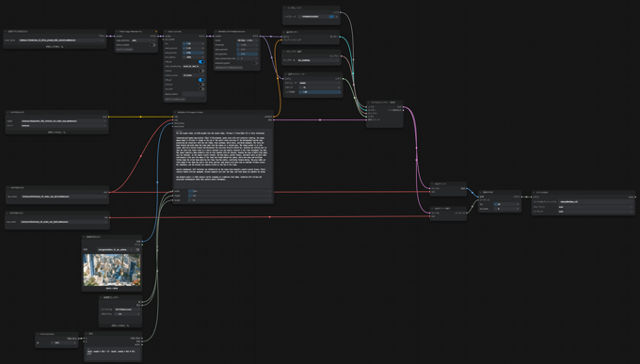Collapse the custom sampler advanced node
The width and height of the screenshot is (640, 364).
pyautogui.click(x=369, y=103)
